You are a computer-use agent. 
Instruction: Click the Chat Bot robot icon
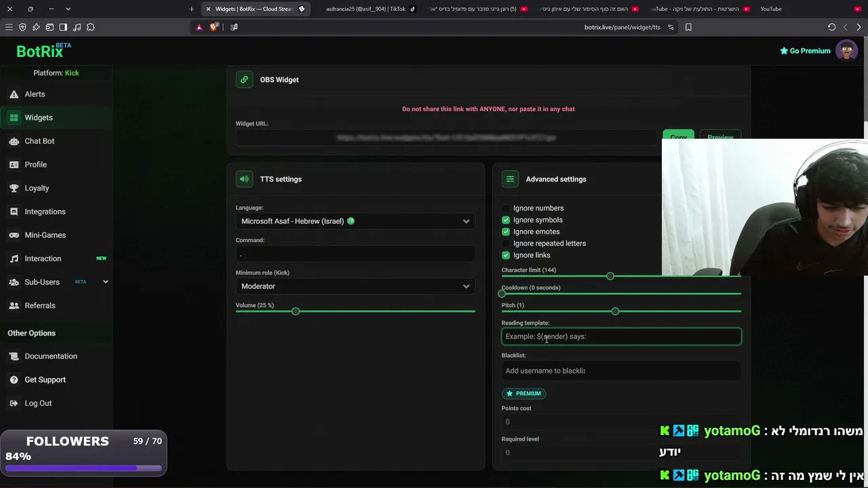pos(14,141)
